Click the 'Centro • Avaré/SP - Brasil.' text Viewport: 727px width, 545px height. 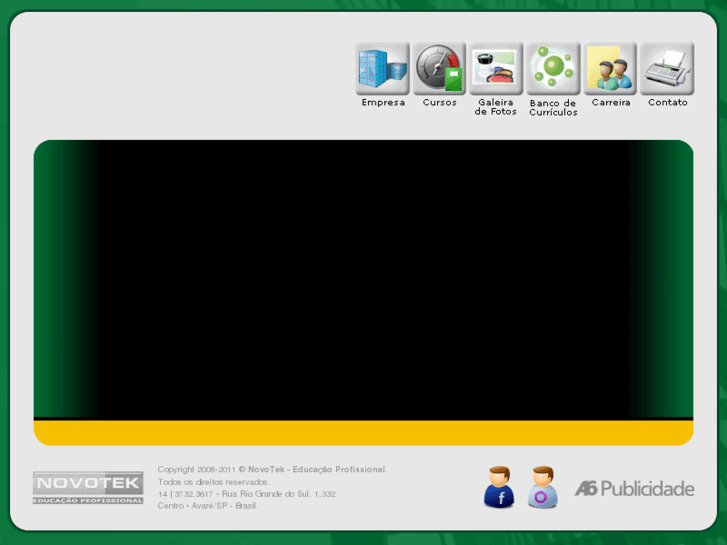208,506
